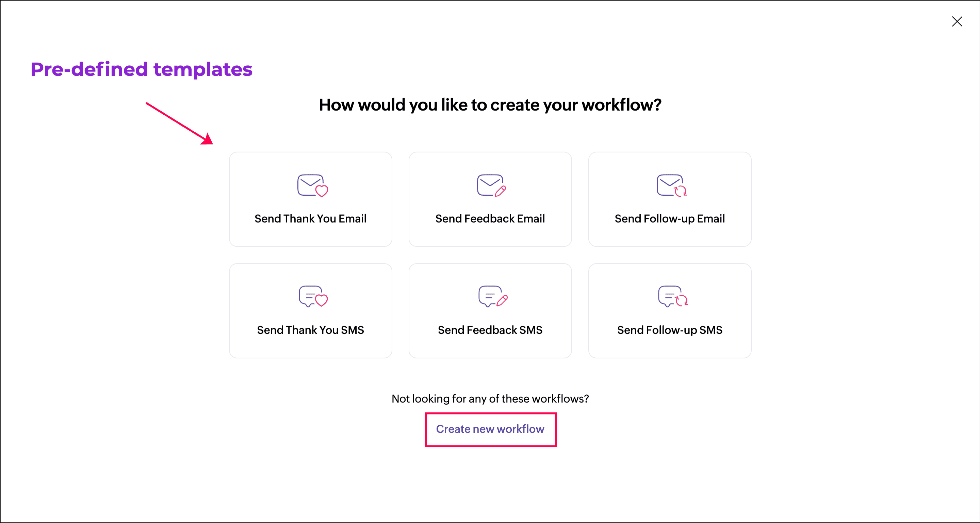Click the chat bubble with pencil icon

pyautogui.click(x=492, y=297)
